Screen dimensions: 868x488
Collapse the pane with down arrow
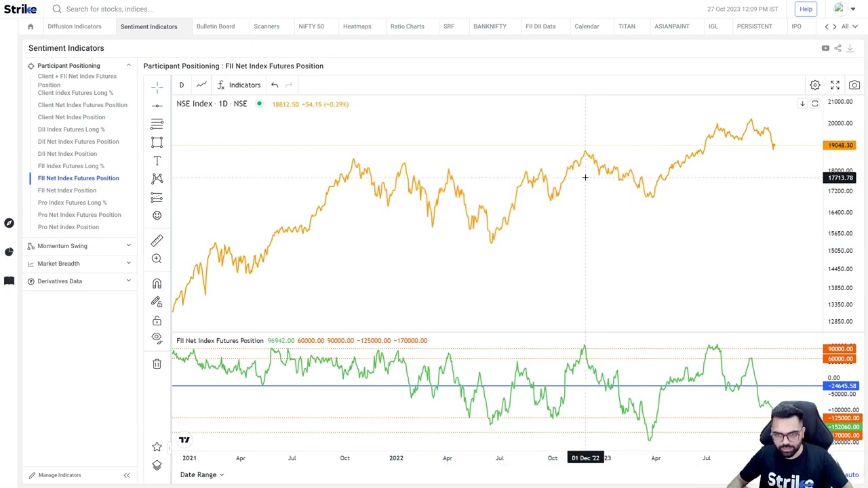tap(802, 104)
